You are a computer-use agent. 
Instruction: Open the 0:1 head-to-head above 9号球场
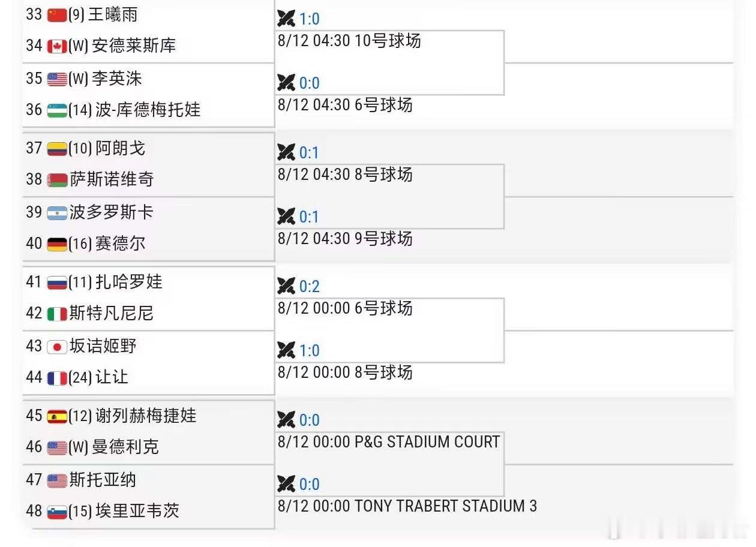pos(310,217)
